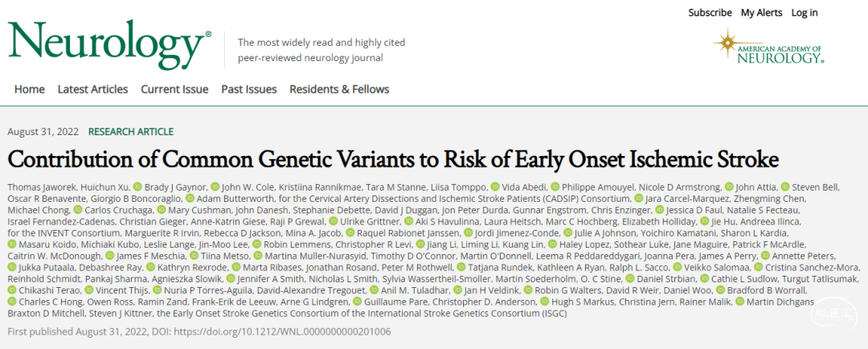Go to the Home menu item
The image size is (868, 349).
(x=30, y=89)
